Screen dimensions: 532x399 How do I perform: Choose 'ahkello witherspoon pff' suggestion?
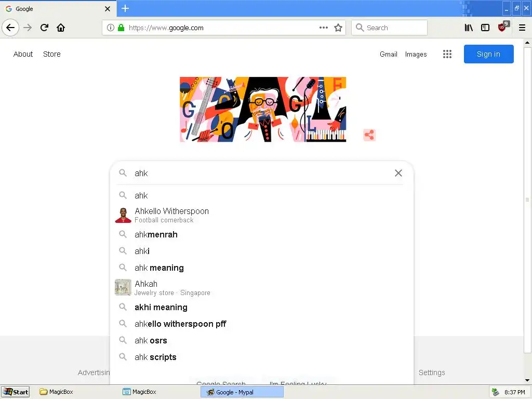click(261, 324)
